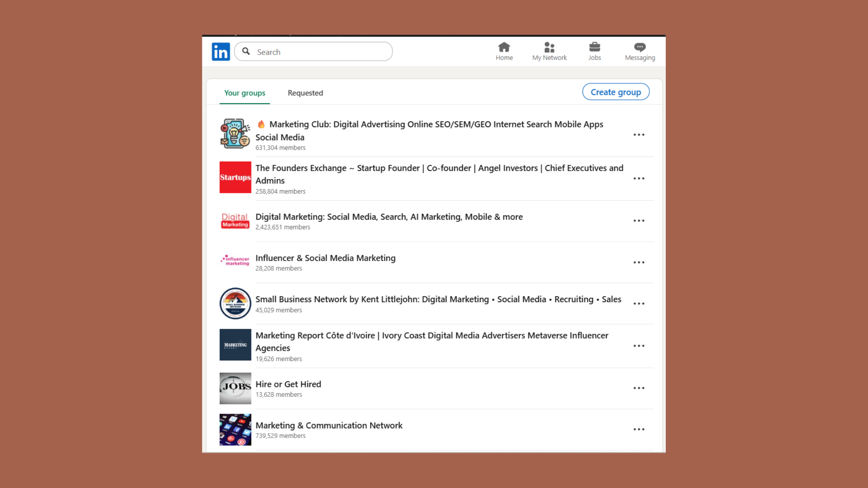
Task: Click the Create group button
Action: 616,92
